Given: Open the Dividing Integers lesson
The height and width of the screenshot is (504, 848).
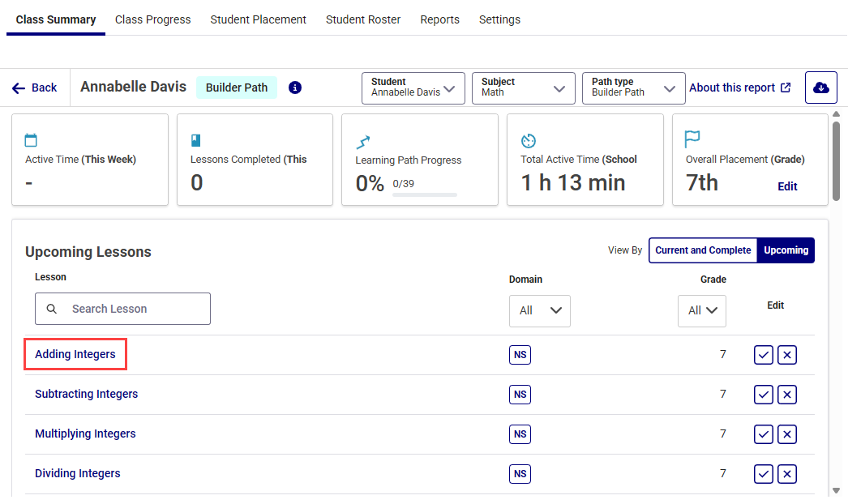Looking at the screenshot, I should [78, 473].
